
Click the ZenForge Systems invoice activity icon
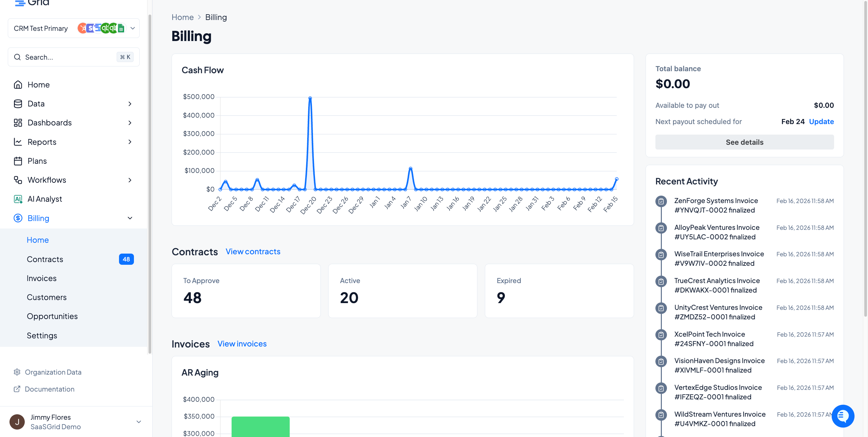pyautogui.click(x=661, y=201)
